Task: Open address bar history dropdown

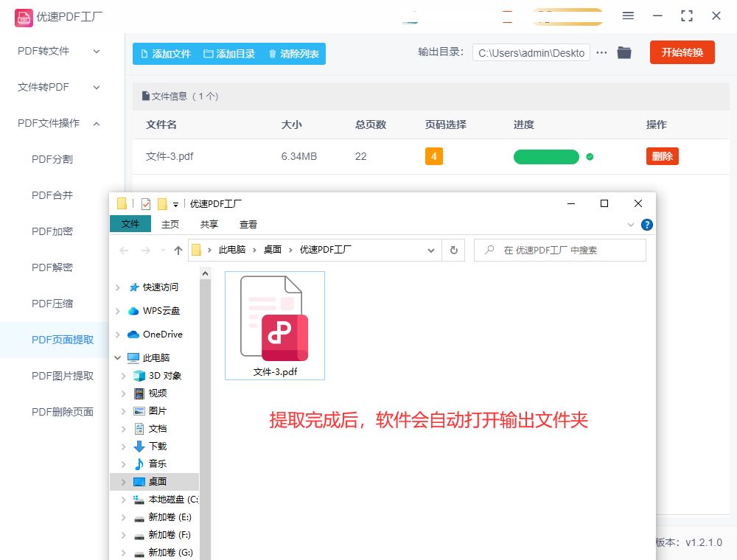Action: pyautogui.click(x=431, y=251)
